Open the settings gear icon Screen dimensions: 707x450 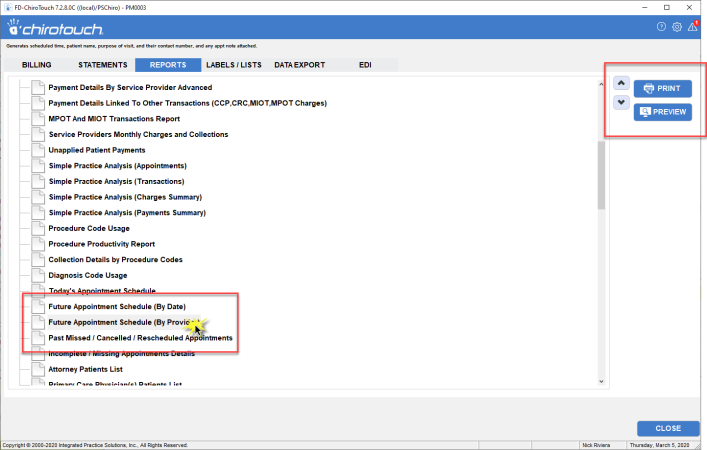(x=677, y=27)
